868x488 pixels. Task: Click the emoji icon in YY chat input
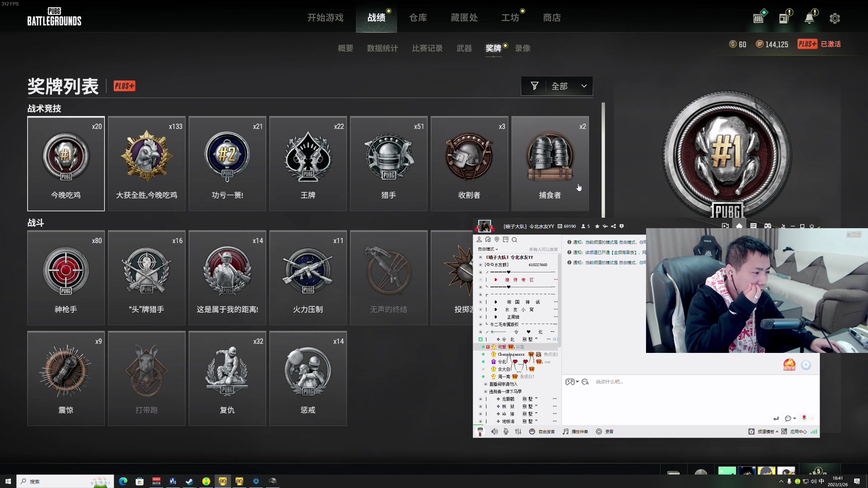585,382
